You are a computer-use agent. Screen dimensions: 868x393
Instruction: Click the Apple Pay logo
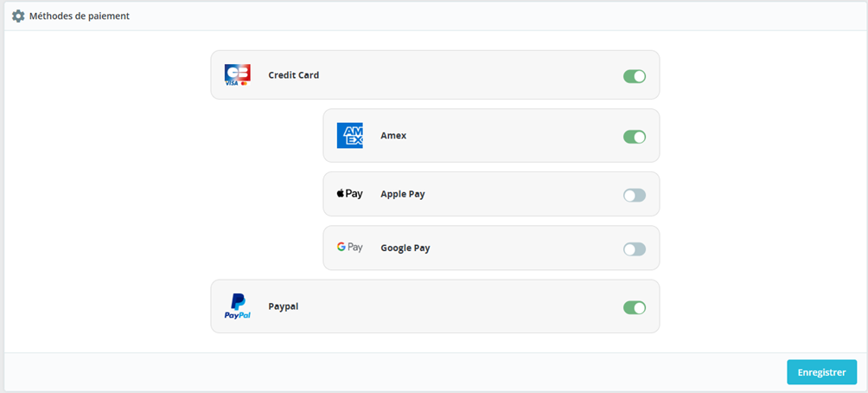(349, 194)
